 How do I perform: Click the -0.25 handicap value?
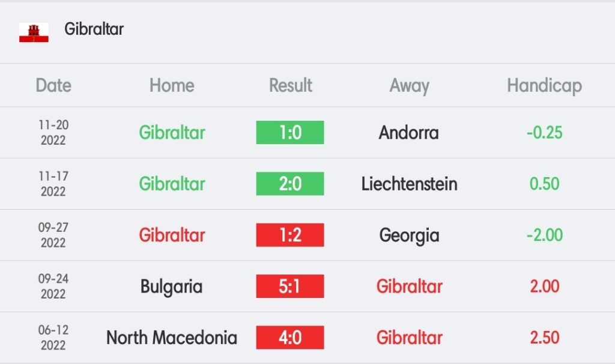tap(544, 133)
